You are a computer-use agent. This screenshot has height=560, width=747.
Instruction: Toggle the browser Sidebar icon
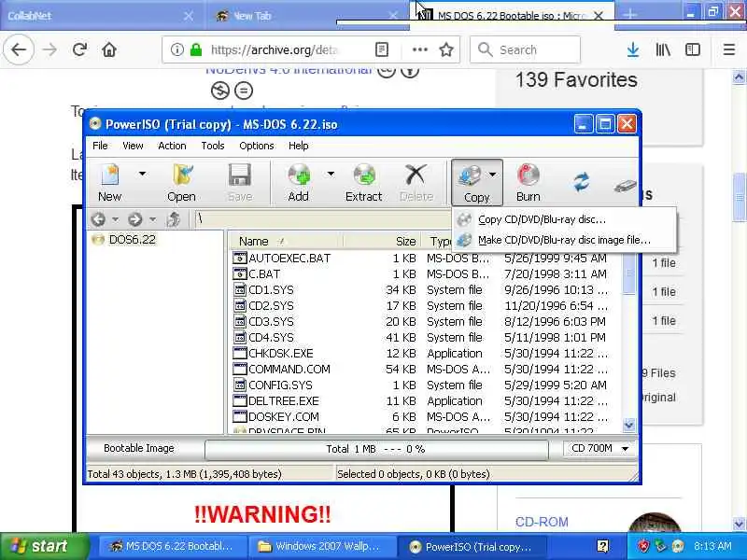(692, 49)
